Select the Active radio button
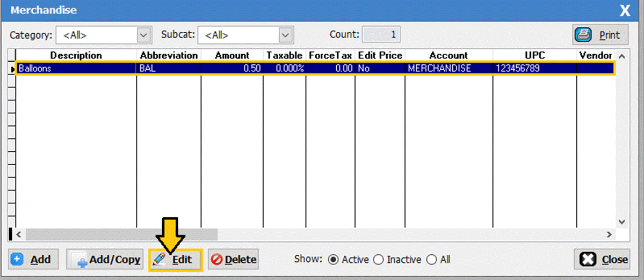This screenshot has width=644, height=280. 333,260
